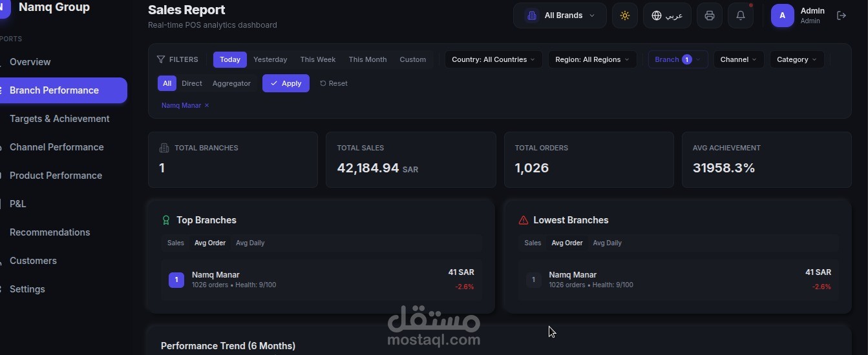Open Namq Manar row in Lowest Branches
Image resolution: width=868 pixels, height=355 pixels.
(678, 279)
